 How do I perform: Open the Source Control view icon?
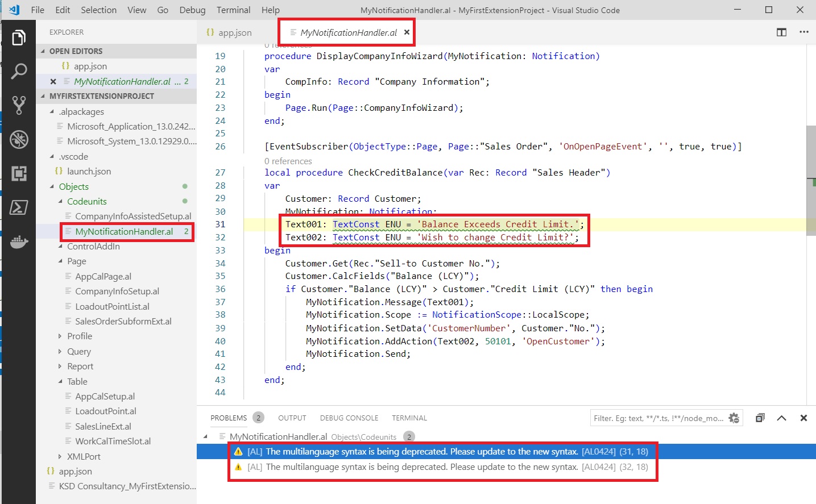[x=19, y=105]
